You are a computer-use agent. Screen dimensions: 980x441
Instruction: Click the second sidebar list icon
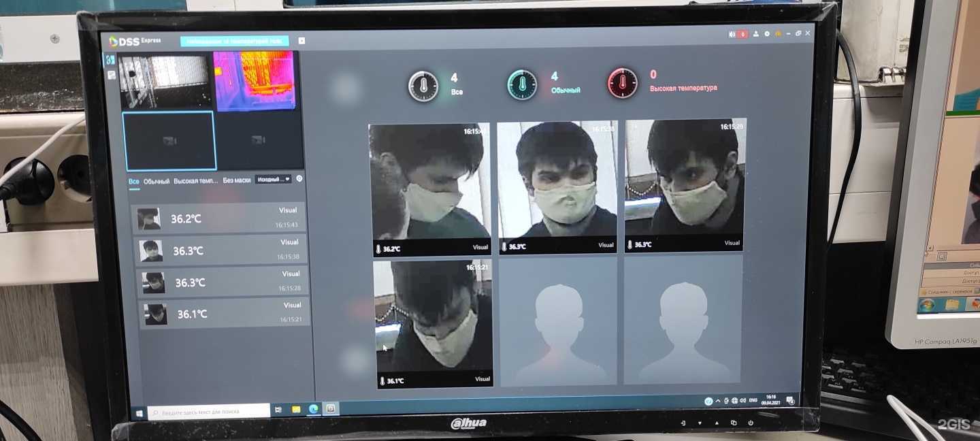[111, 75]
